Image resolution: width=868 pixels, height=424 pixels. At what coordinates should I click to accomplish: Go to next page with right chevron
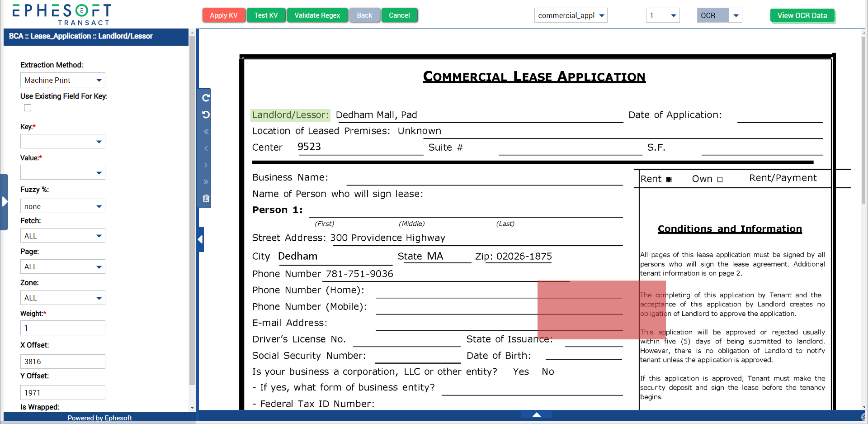pos(206,165)
